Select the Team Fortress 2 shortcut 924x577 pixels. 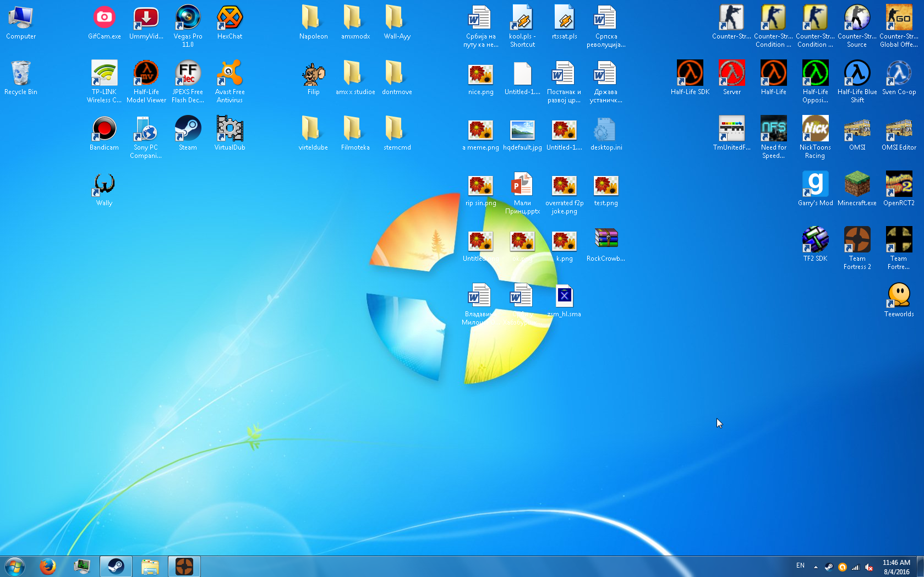click(857, 249)
